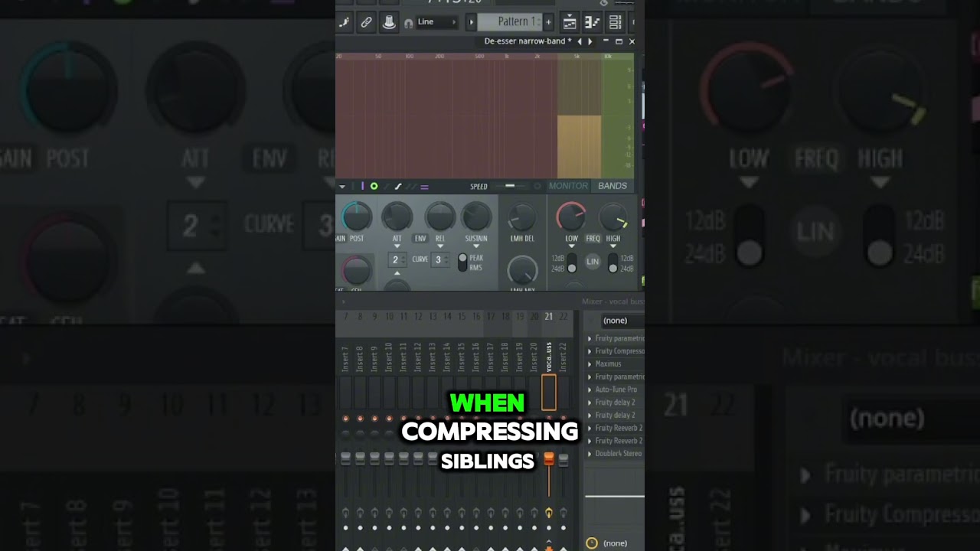Open the arrow under SUSTAIN
The image size is (980, 551).
476,246
